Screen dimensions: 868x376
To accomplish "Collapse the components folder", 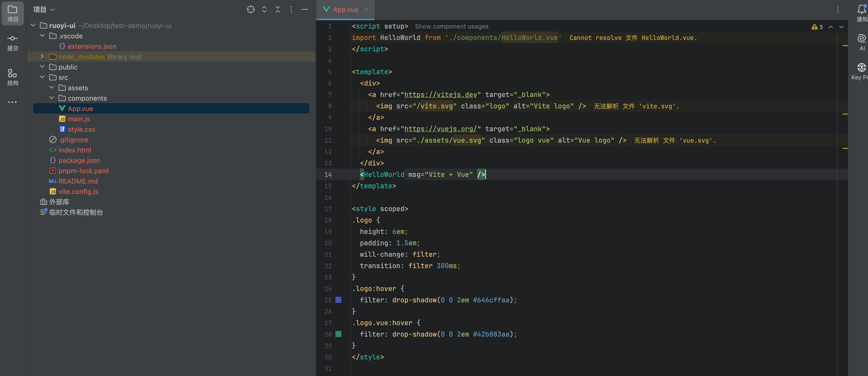I will (x=52, y=98).
